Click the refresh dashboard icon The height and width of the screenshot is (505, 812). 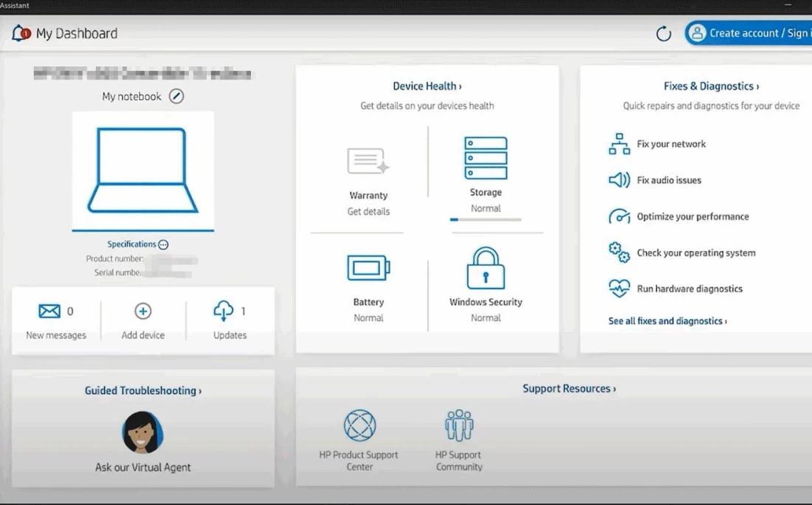point(664,34)
